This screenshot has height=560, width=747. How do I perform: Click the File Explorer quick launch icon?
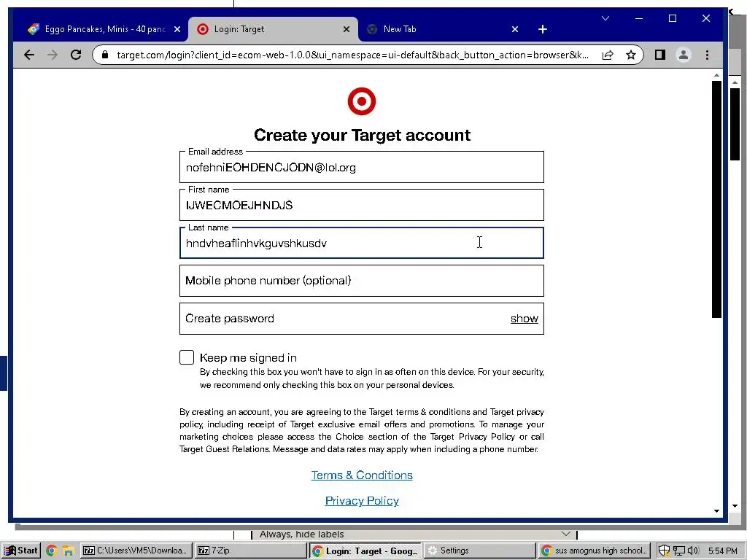pos(68,551)
